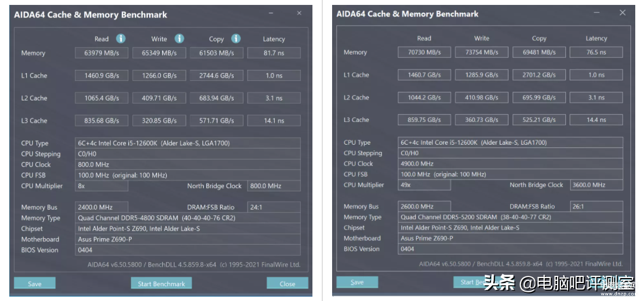Select the Quad Channel DDR5-4800 SDRAM field
Image resolution: width=644 pixels, height=301 pixels.
pos(188,218)
